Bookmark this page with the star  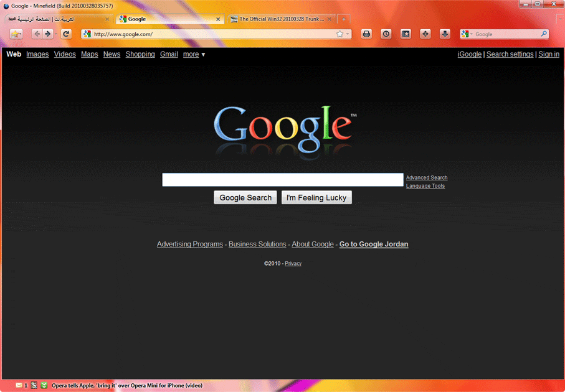339,34
